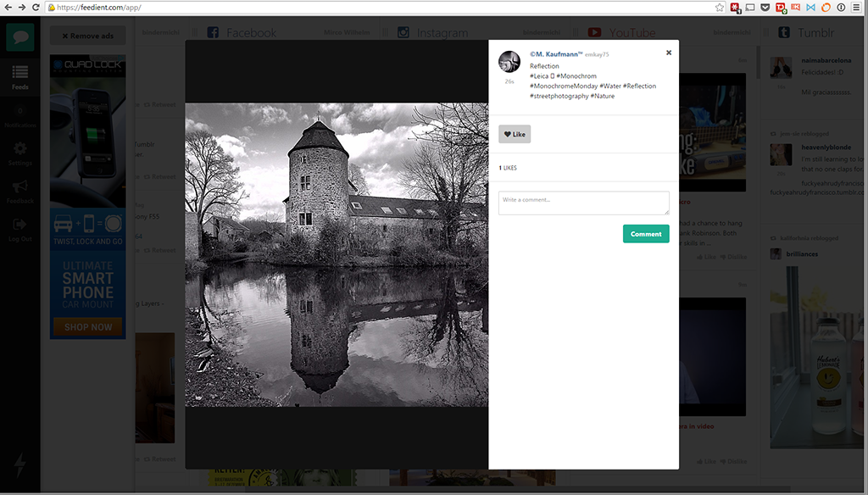This screenshot has height=495, width=868.
Task: Go forward with the browser forward arrow
Action: coord(21,7)
